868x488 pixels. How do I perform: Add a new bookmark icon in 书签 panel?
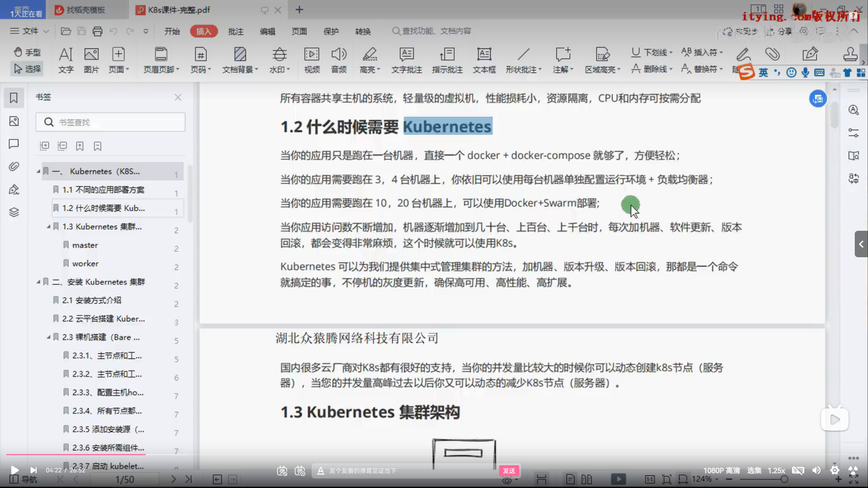click(x=80, y=146)
